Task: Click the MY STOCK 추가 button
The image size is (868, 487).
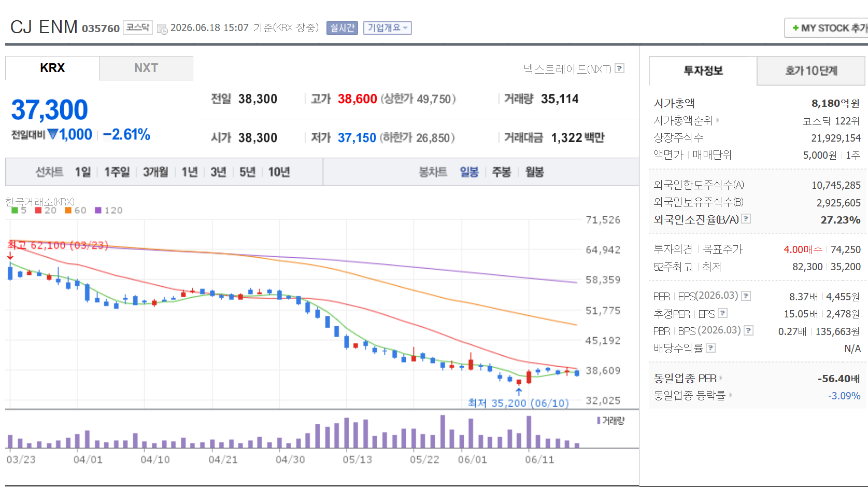Action: [827, 28]
